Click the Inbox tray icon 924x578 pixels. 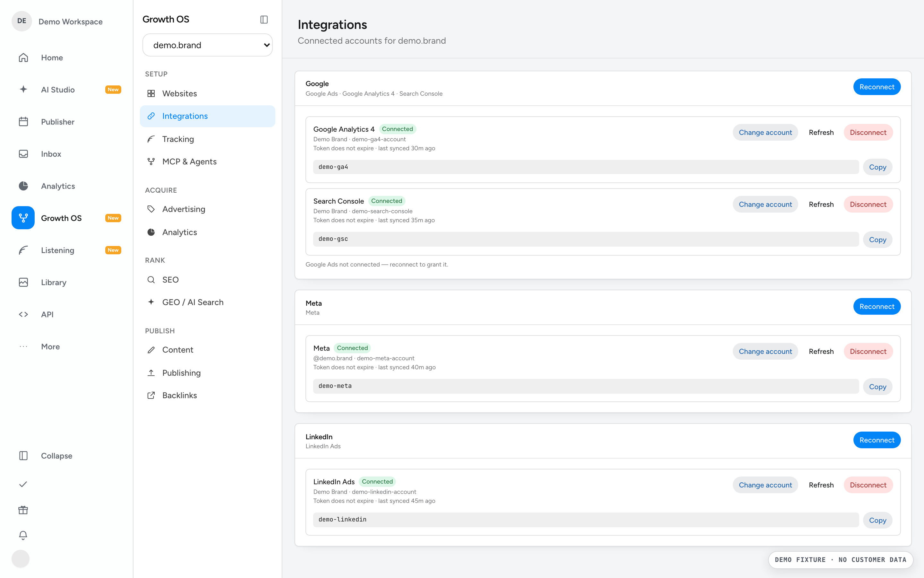click(x=23, y=154)
